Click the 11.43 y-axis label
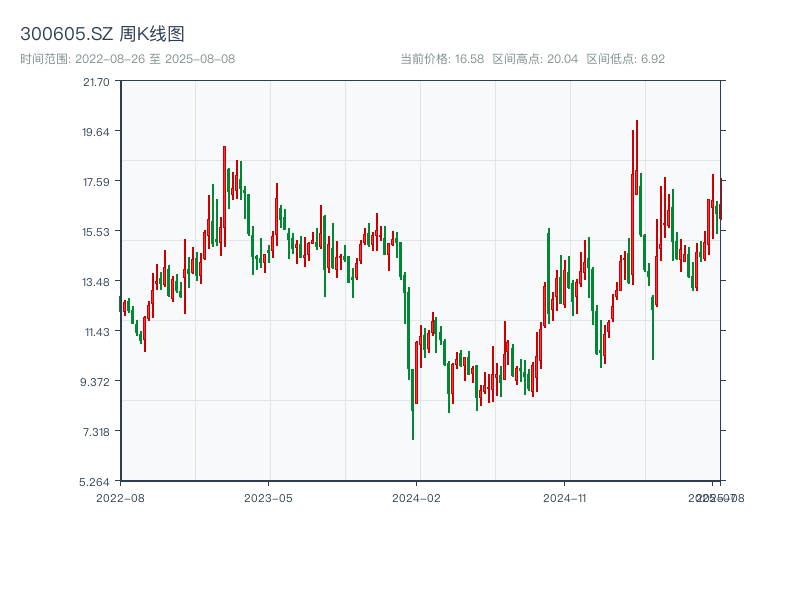 tap(97, 332)
